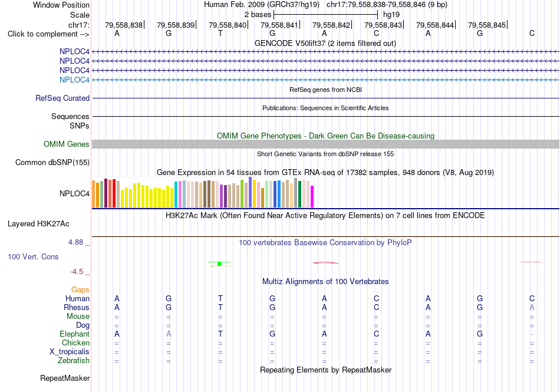Open 'Repeating Elements by RepeatMasker' track title
Screen dimensions: 560x392
(x=325, y=370)
